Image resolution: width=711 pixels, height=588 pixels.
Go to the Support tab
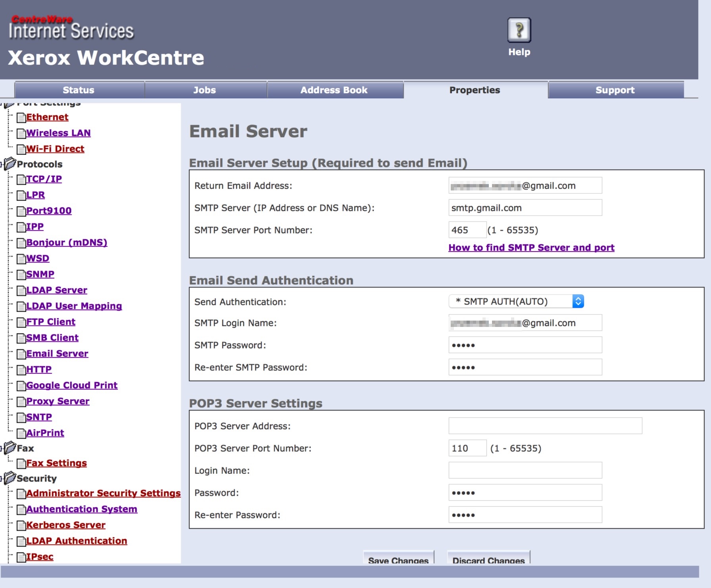click(616, 90)
